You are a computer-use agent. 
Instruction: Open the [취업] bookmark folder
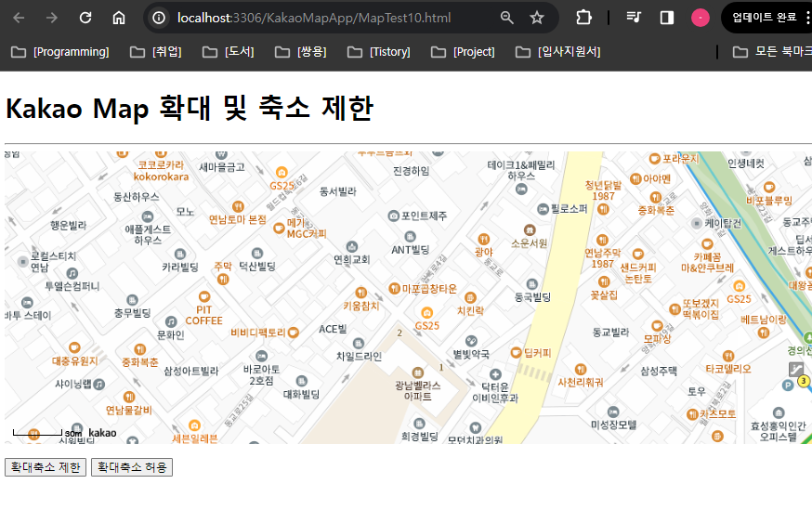156,52
